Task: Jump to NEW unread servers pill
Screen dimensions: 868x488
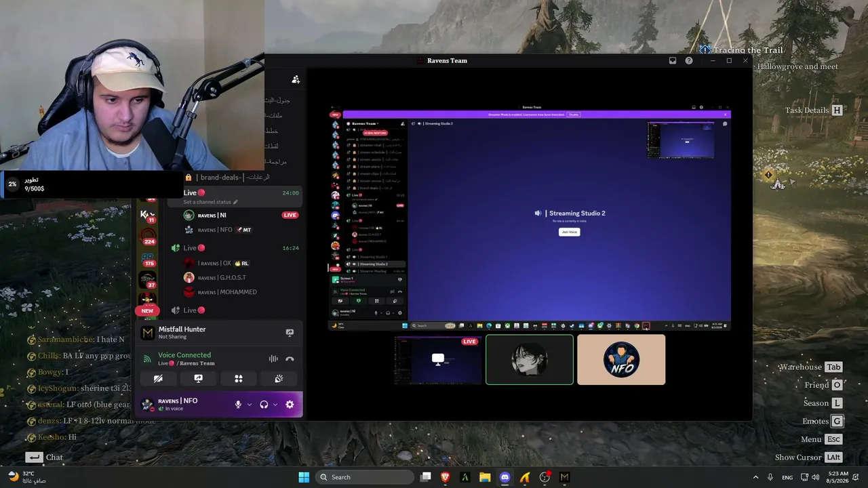Action: (x=147, y=310)
